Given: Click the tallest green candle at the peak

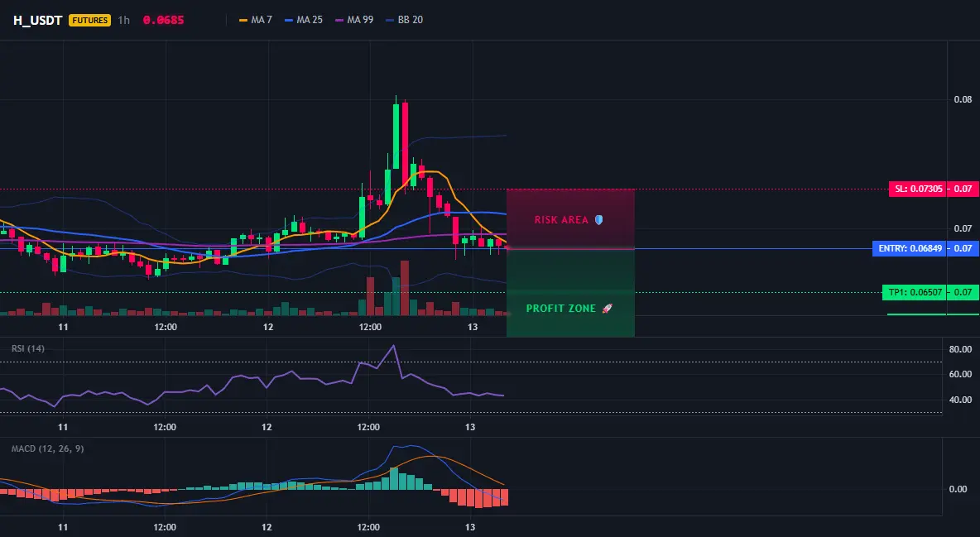Looking at the screenshot, I should pos(396,137).
